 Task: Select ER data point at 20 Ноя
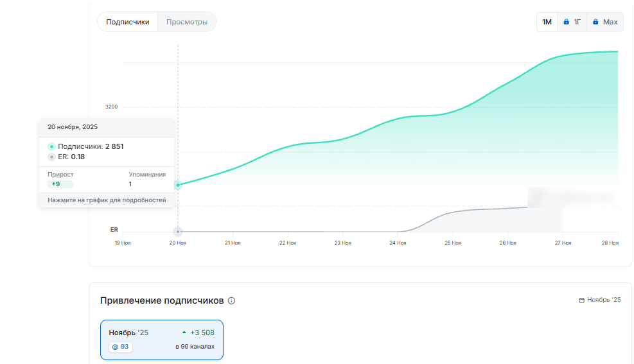point(178,231)
